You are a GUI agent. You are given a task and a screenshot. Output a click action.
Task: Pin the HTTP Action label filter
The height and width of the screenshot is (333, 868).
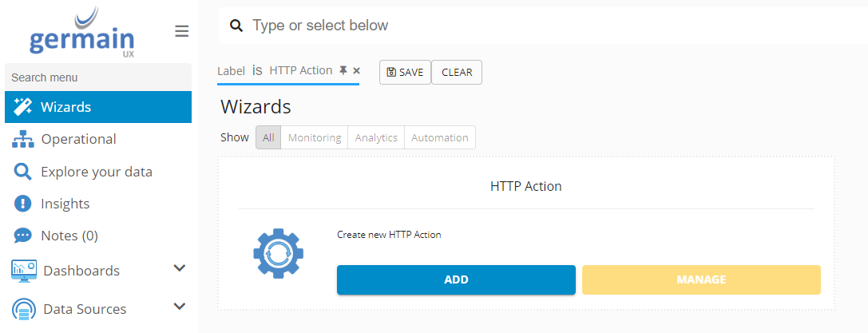click(343, 70)
